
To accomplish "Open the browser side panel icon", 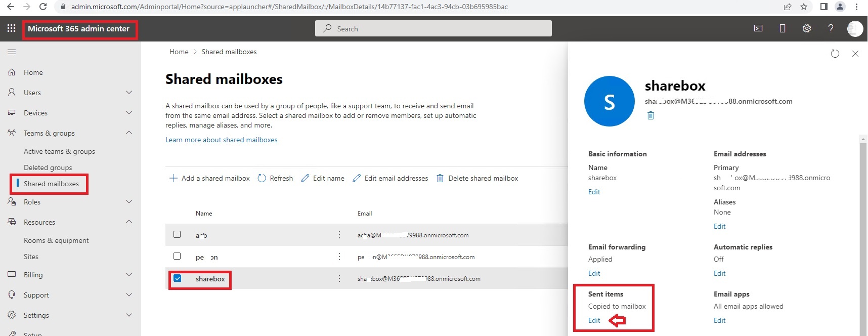I will (823, 7).
